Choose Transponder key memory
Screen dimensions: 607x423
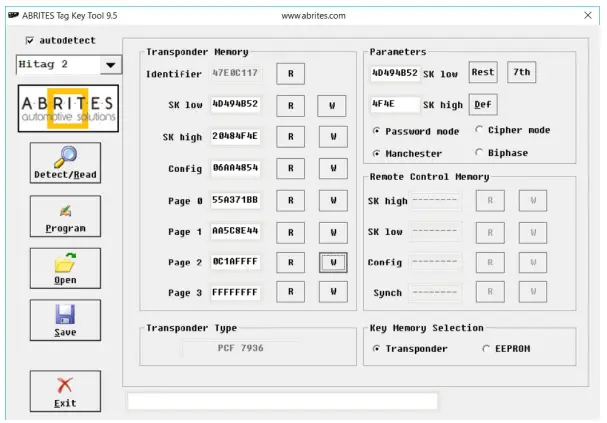click(376, 348)
